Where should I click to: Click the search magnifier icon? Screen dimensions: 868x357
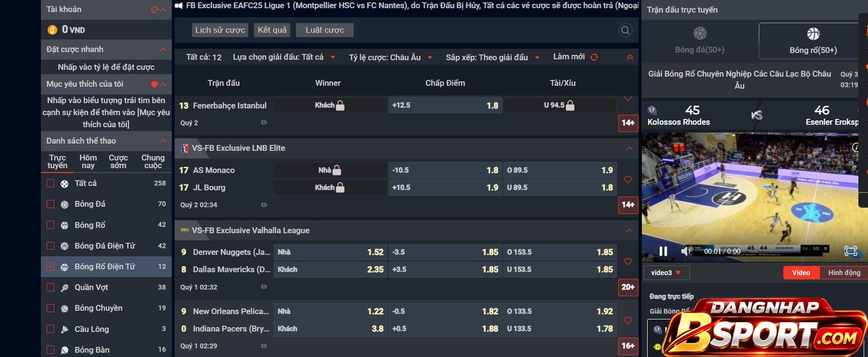click(x=625, y=30)
